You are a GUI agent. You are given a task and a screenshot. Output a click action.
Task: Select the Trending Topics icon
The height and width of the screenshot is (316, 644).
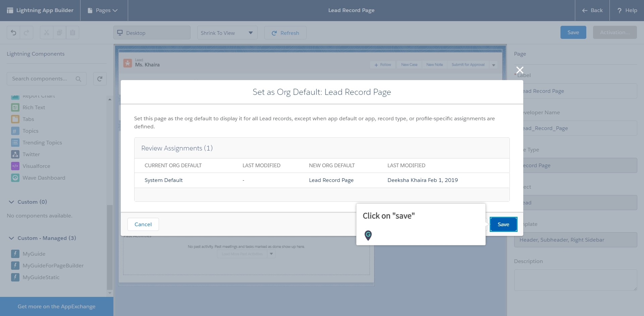[x=15, y=142]
